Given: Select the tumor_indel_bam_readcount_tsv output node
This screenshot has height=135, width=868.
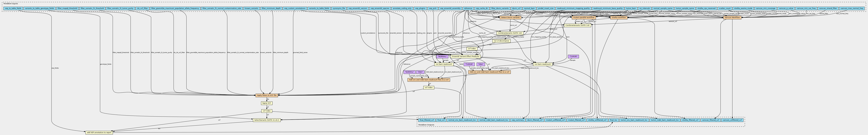Looking at the screenshot, I should click(x=665, y=120).
